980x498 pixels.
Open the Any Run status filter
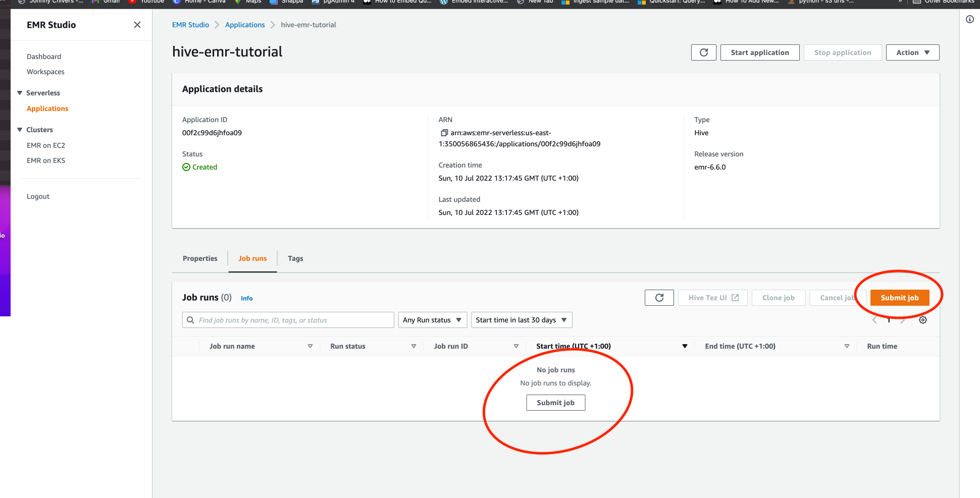[432, 320]
